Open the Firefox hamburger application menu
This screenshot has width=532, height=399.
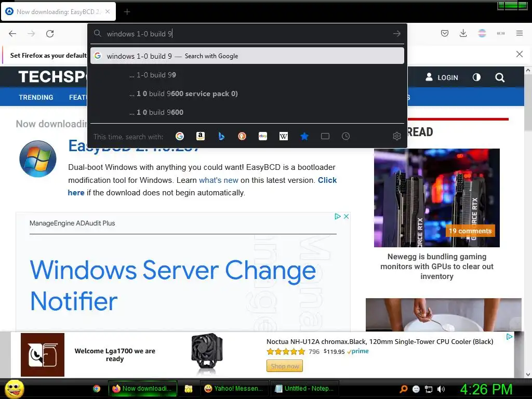520,33
